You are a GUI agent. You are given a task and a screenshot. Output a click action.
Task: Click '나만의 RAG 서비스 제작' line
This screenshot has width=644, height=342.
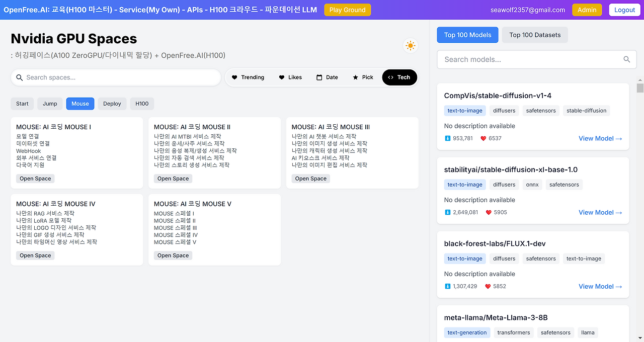(45, 213)
